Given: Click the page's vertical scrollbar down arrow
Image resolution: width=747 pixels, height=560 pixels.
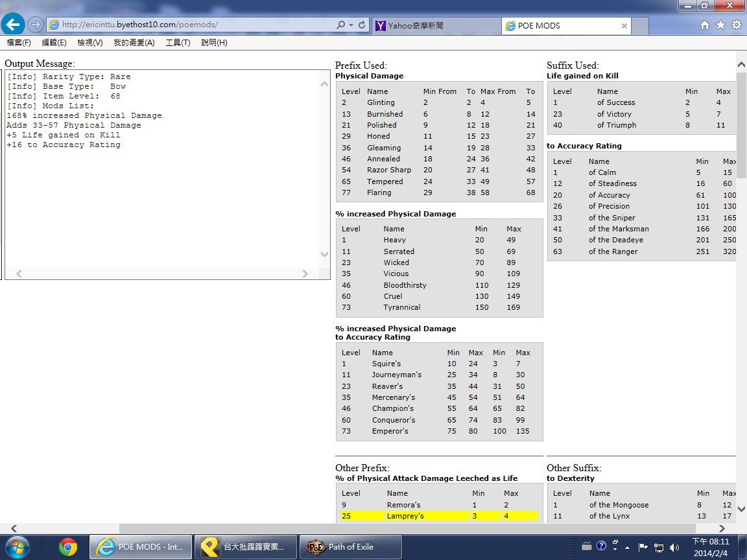Looking at the screenshot, I should click(x=741, y=509).
